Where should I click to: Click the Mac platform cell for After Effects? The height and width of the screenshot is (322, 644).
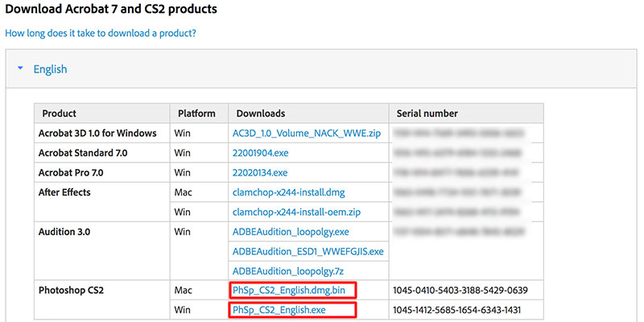pos(199,192)
